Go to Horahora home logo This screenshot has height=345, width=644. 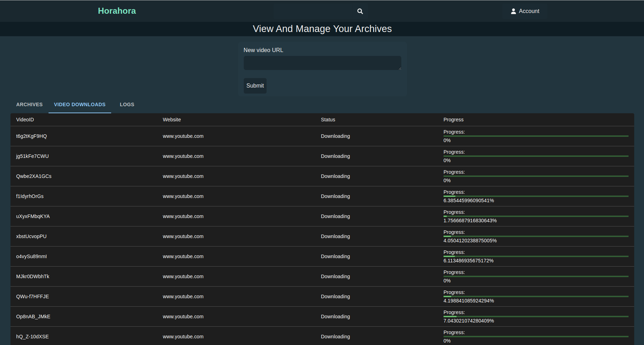[x=117, y=11]
